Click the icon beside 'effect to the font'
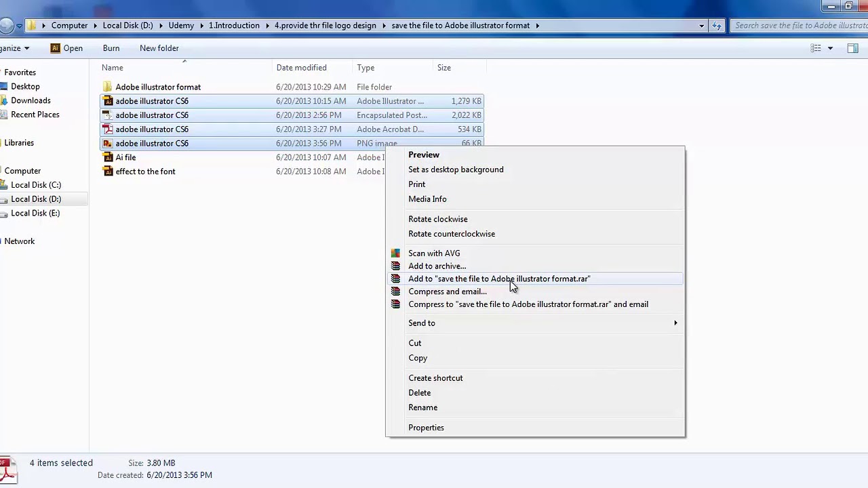 click(107, 171)
